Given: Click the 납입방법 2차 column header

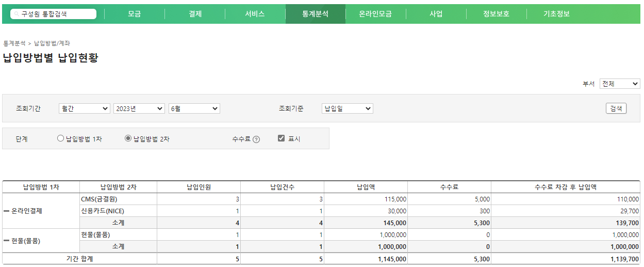Looking at the screenshot, I should [119, 187].
